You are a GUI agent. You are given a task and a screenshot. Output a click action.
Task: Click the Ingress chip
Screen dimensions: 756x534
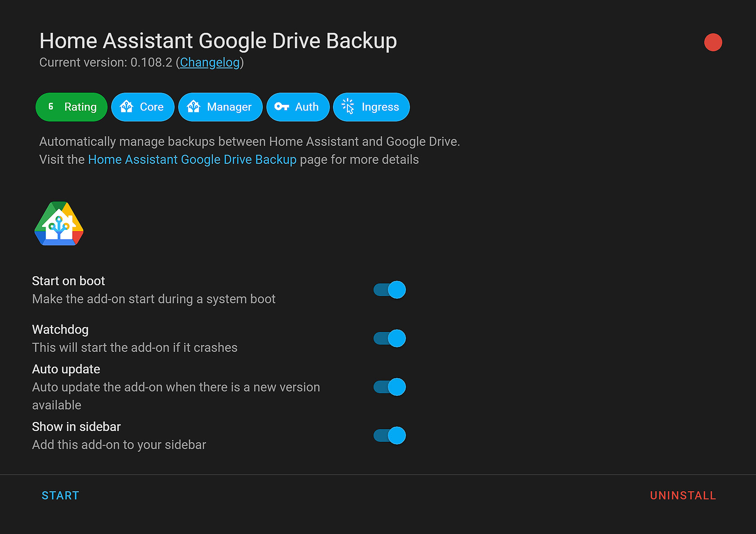[x=371, y=107]
